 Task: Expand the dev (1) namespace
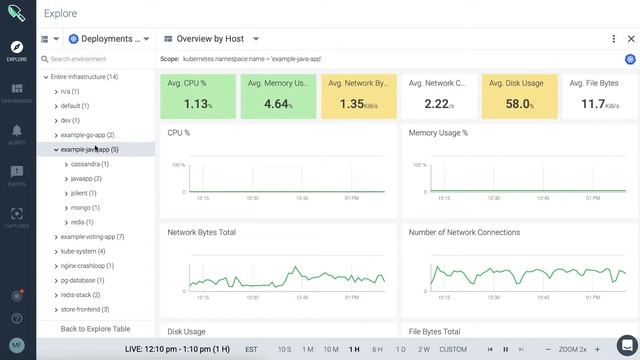(x=56, y=121)
